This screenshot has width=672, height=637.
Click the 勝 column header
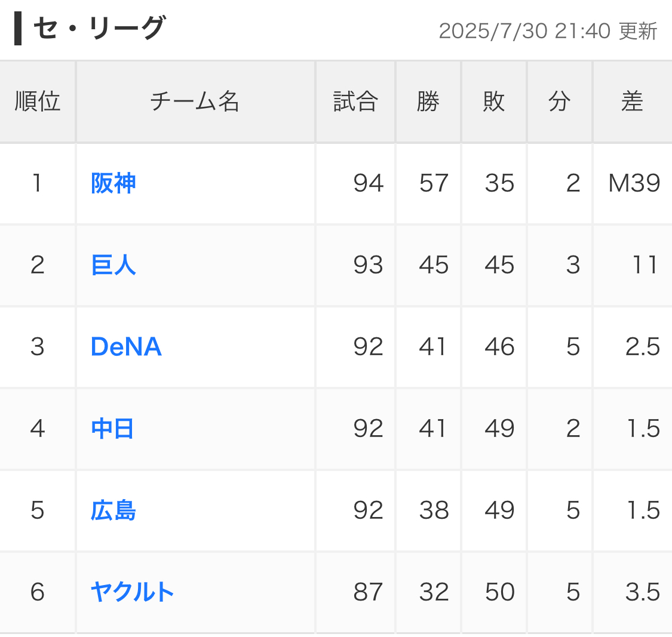(428, 101)
